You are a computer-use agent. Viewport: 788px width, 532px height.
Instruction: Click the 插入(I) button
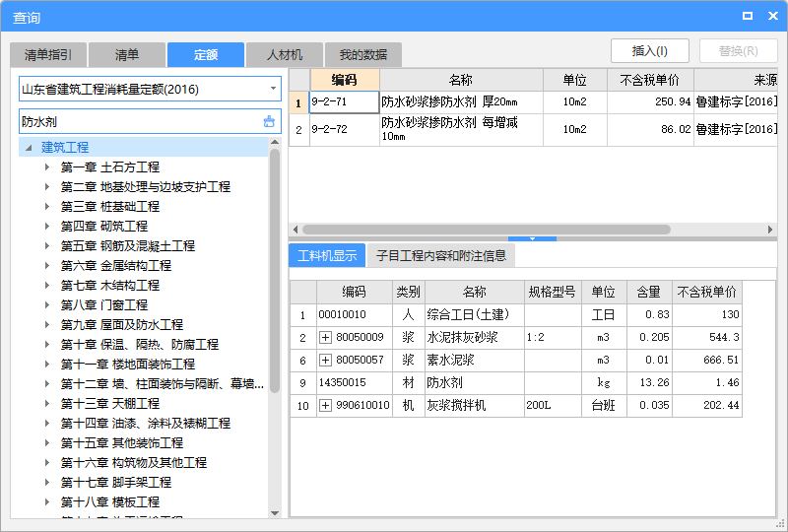pyautogui.click(x=650, y=51)
